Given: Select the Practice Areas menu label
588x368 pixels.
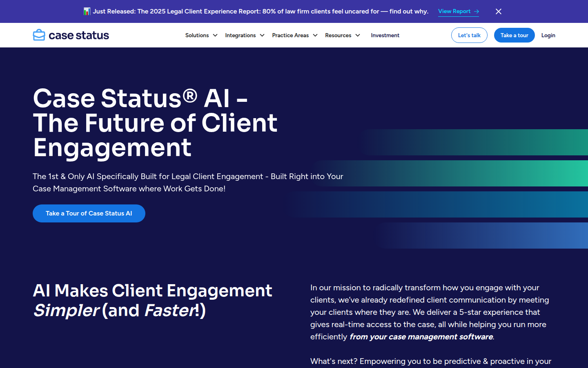Looking at the screenshot, I should point(290,36).
